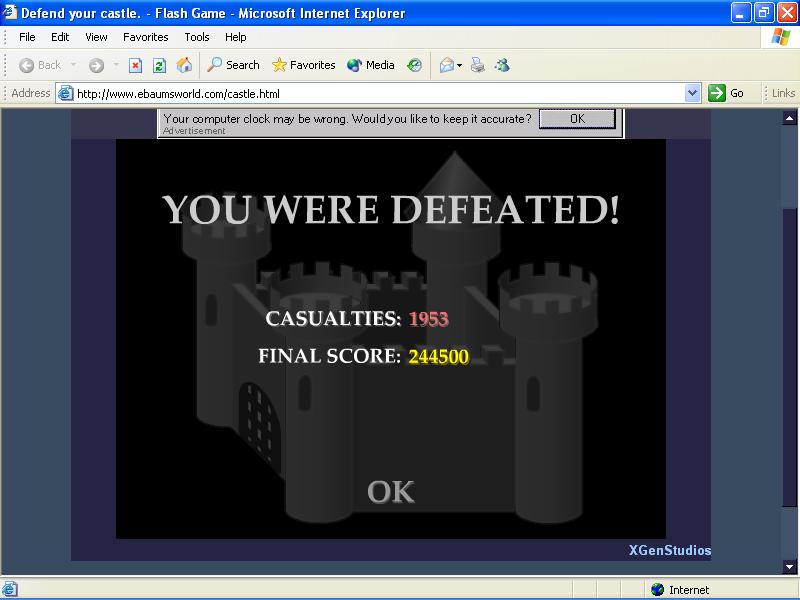800x600 pixels.
Task: Click the vertical scrollbar thumb
Action: [x=789, y=357]
